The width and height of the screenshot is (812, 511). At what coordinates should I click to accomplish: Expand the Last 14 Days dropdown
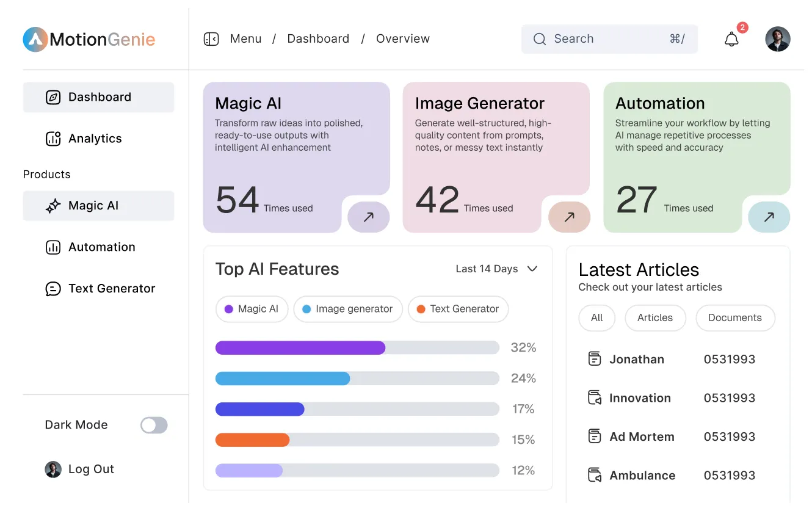point(496,269)
